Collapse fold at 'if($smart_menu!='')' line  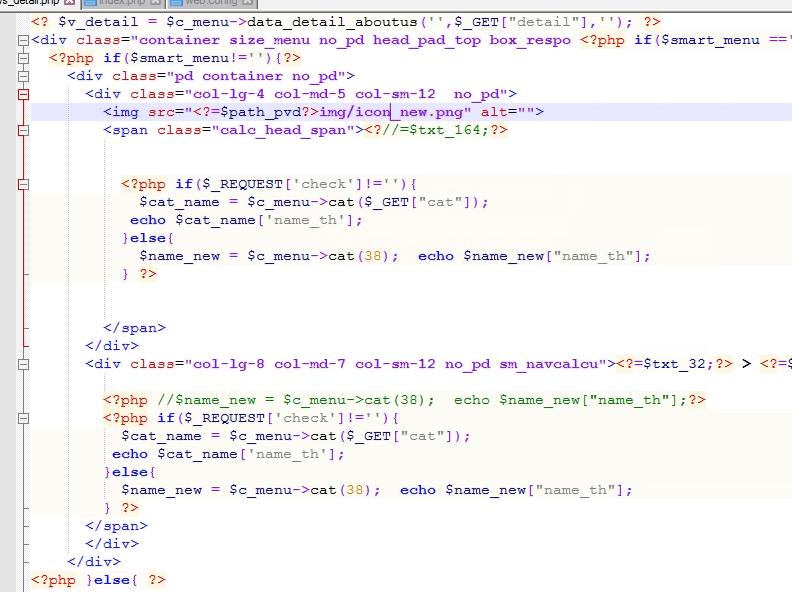click(x=23, y=59)
